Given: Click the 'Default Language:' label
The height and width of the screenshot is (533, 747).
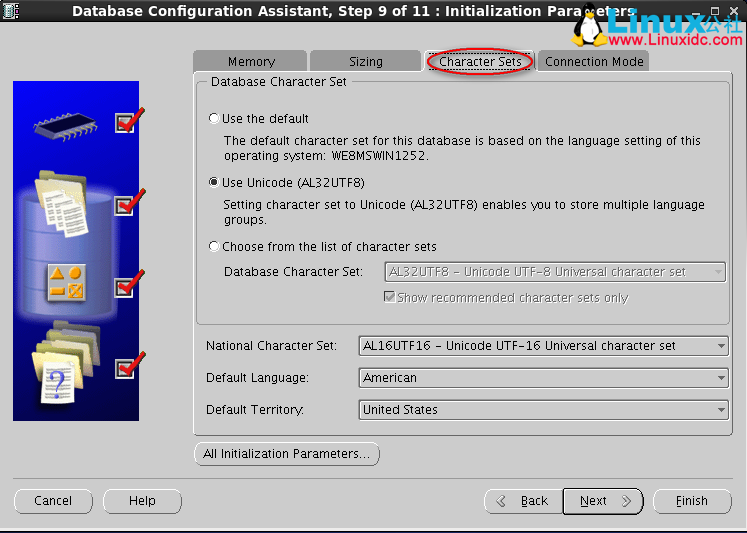Looking at the screenshot, I should click(257, 378).
